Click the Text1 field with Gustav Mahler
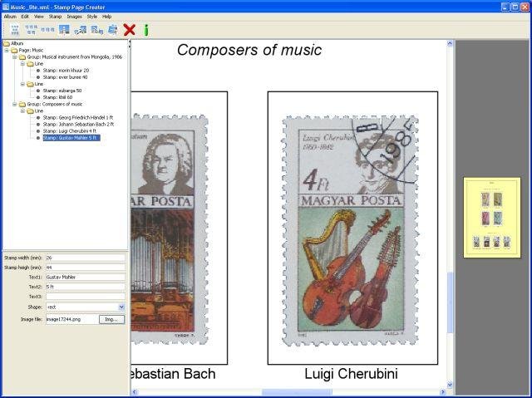Screen dimensions: 532x398 pos(85,278)
